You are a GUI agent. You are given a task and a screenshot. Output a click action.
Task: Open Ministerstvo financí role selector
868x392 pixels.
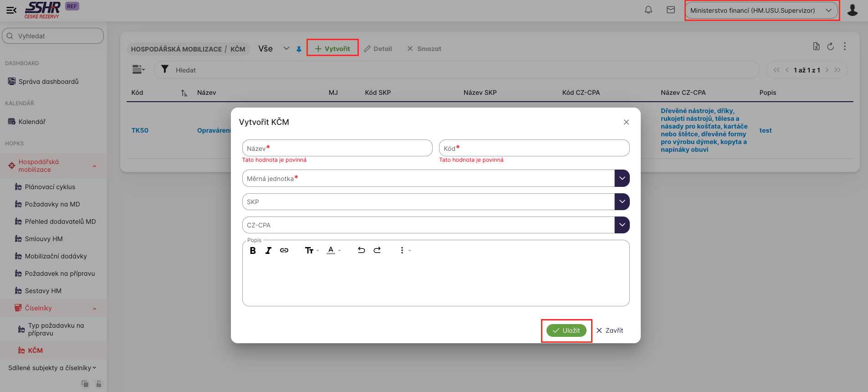[761, 10]
